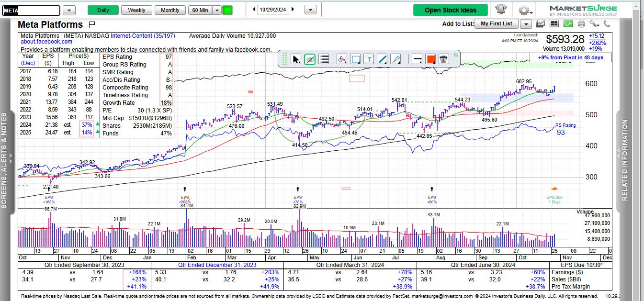644x301 pixels.
Task: Open the date picker dropdown
Action: tap(310, 10)
